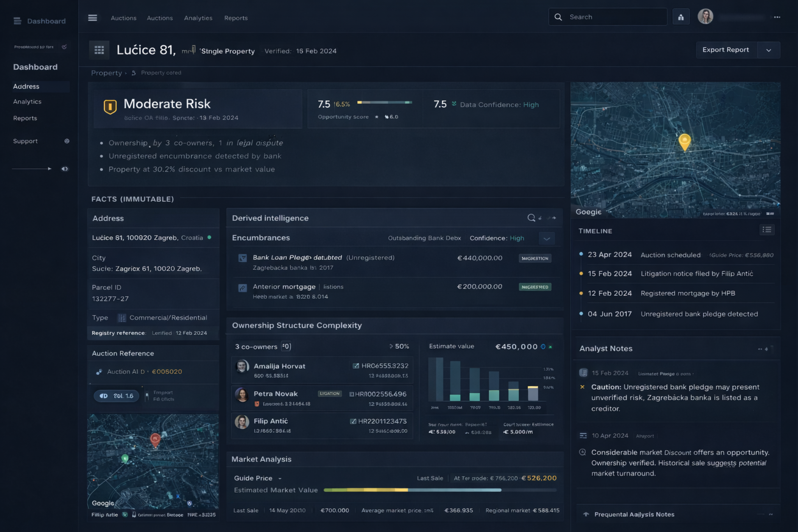Click the Anterior mortgage pen icon

[x=243, y=288]
